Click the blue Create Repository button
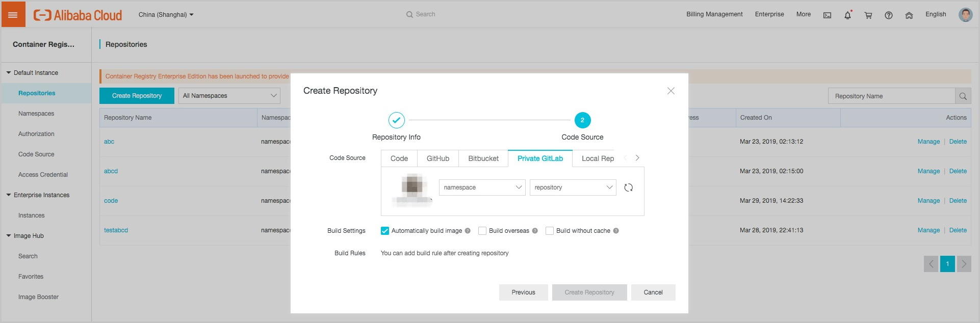 point(137,96)
